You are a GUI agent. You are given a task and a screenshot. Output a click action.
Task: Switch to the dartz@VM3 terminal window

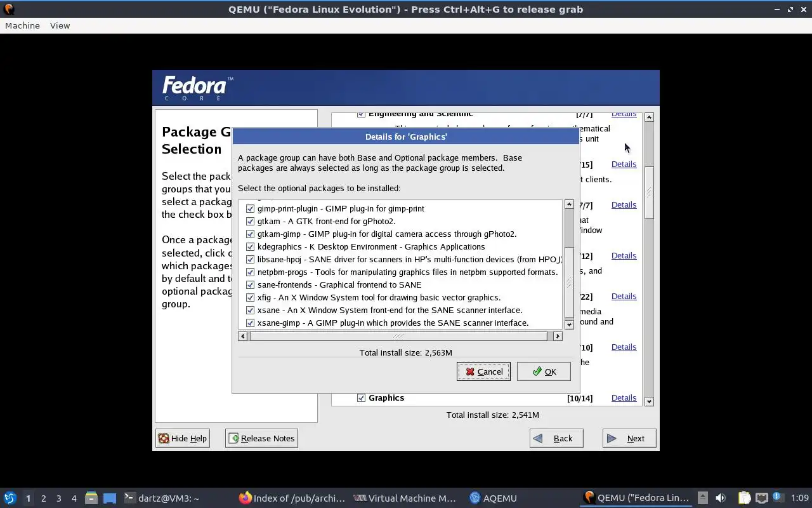coord(162,498)
